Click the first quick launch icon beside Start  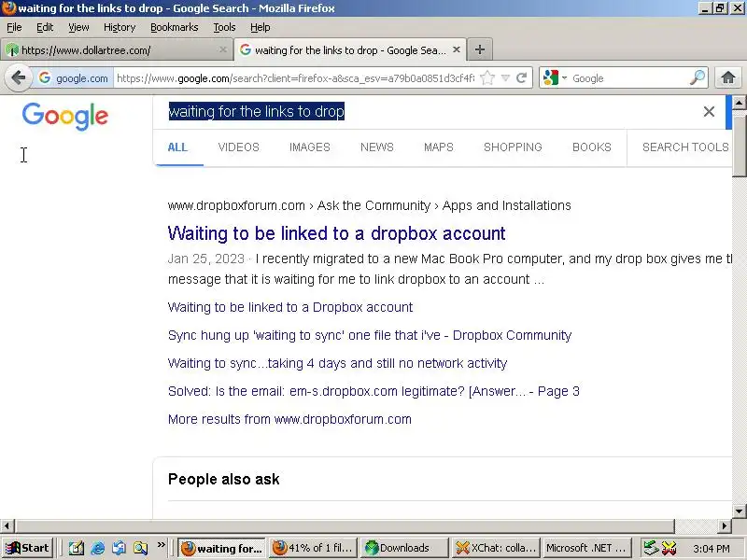(x=77, y=548)
